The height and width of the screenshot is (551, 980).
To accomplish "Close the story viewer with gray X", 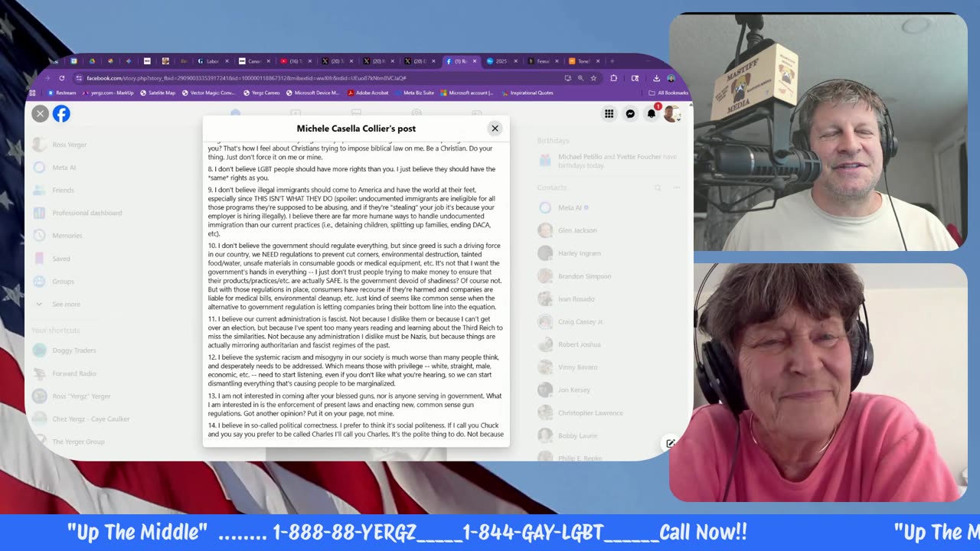I will 40,114.
